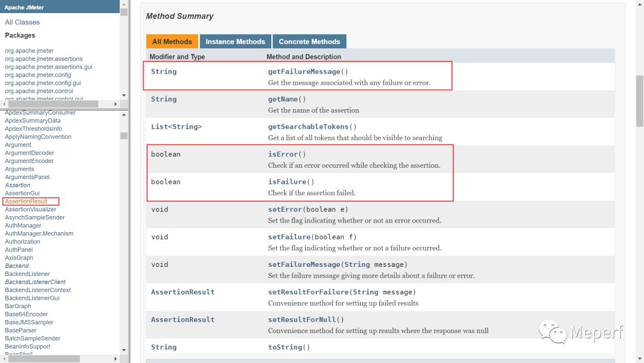Open the All Classes link
644x363 pixels.
point(23,22)
